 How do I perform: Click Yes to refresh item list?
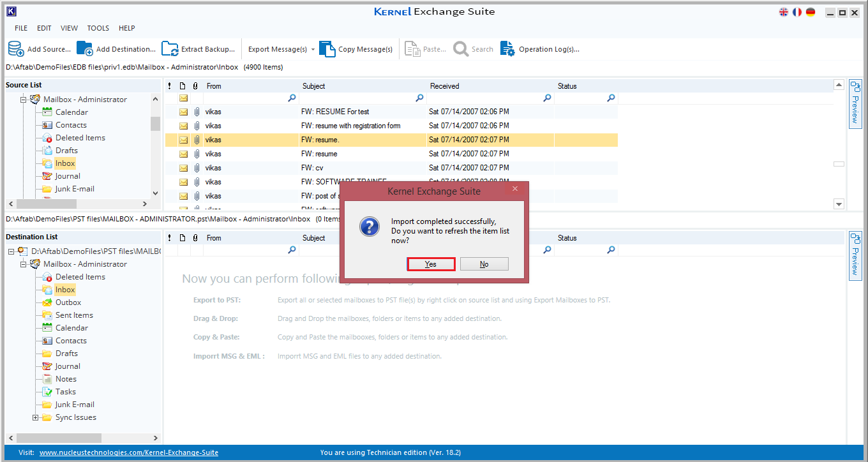(431, 264)
